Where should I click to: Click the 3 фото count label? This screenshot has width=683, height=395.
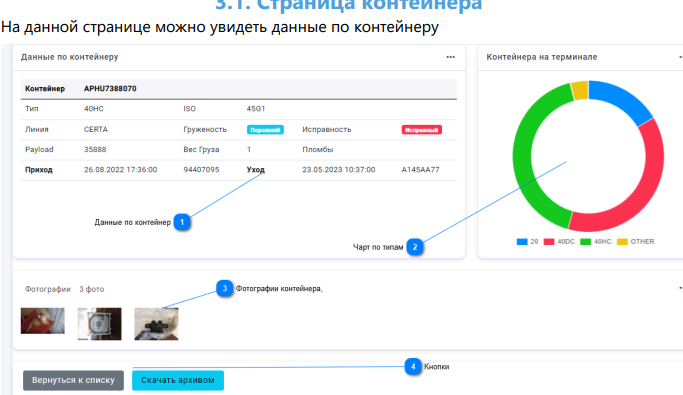pos(91,289)
